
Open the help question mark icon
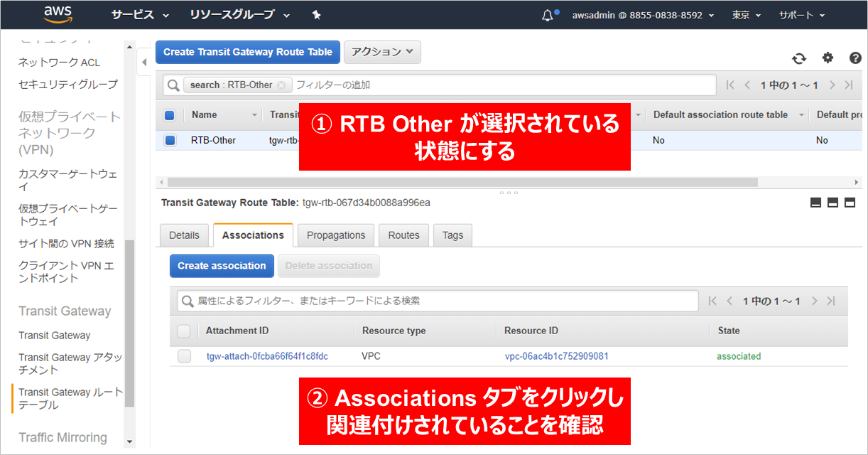[x=855, y=58]
